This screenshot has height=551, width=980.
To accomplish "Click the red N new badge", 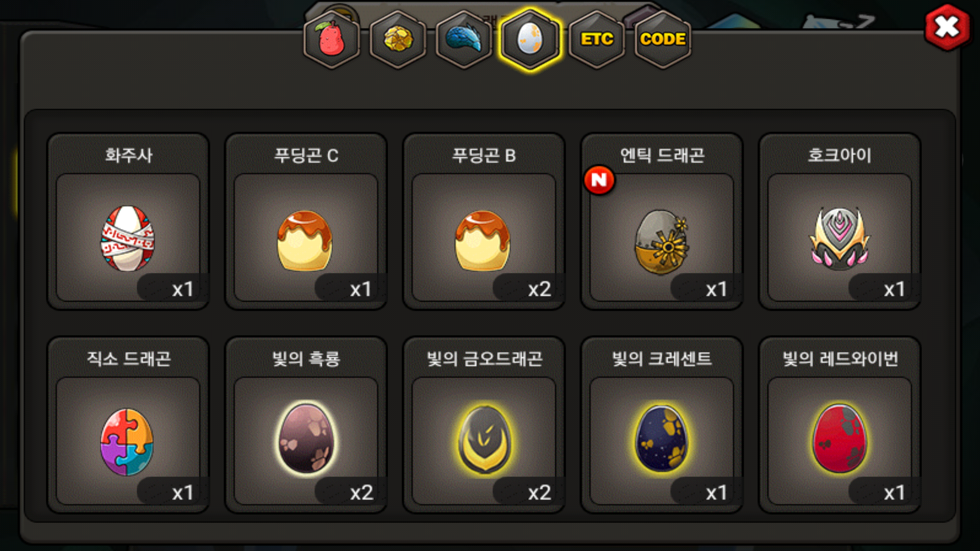I will coord(599,180).
